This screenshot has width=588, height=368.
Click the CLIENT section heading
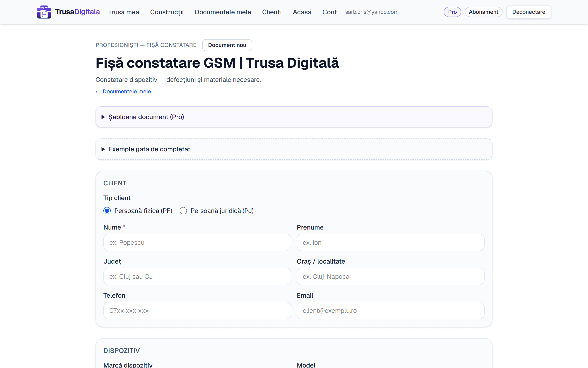click(115, 183)
